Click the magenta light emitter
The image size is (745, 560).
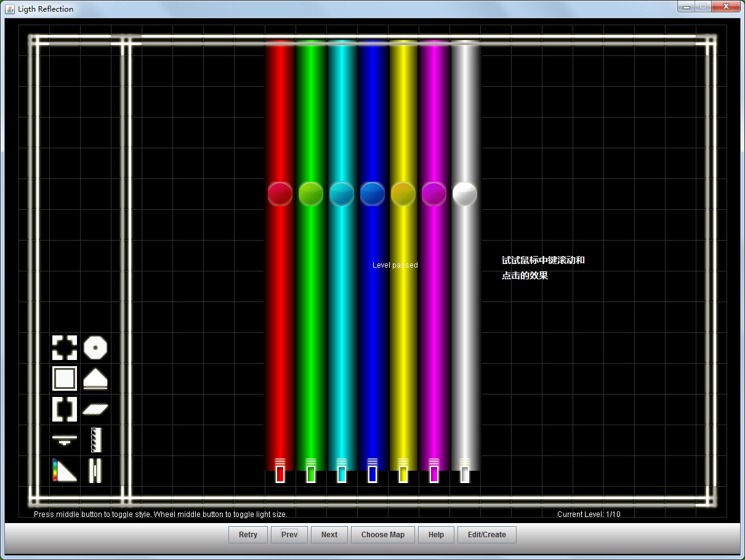[434, 471]
